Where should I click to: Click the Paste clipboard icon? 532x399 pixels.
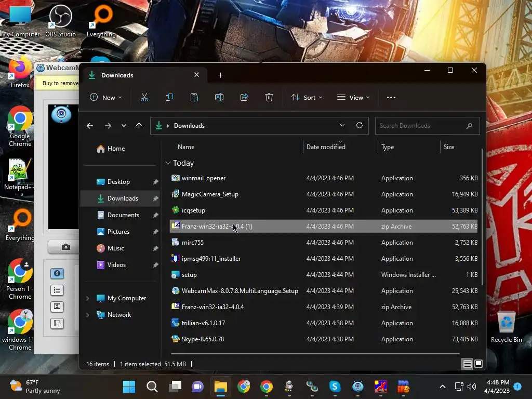(x=194, y=97)
